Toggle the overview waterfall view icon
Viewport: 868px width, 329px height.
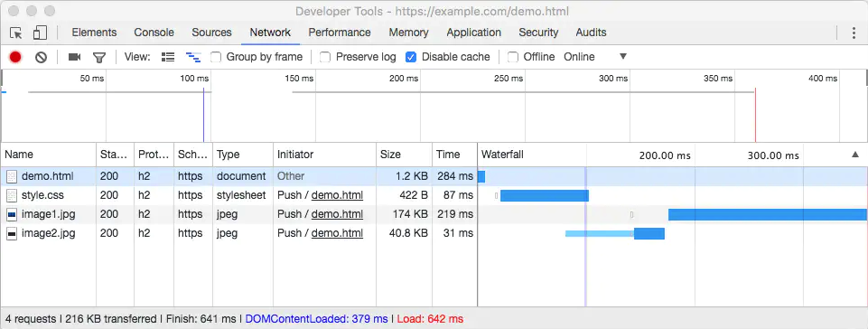point(193,57)
